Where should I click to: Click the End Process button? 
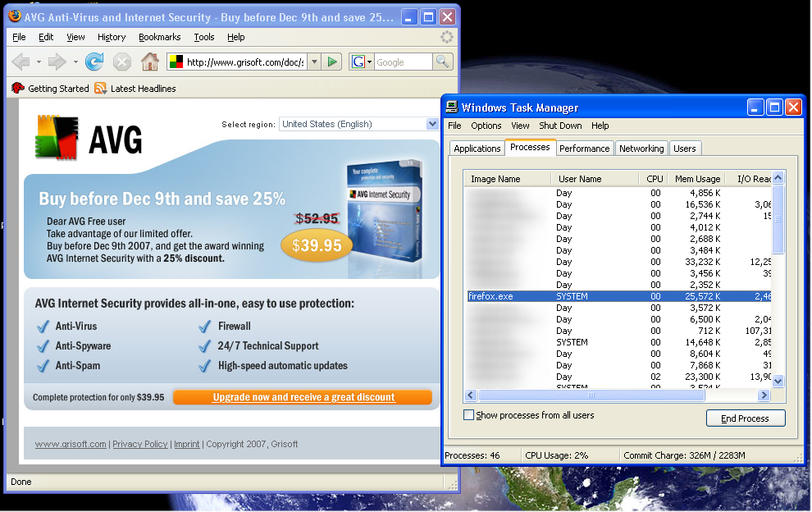tap(746, 418)
